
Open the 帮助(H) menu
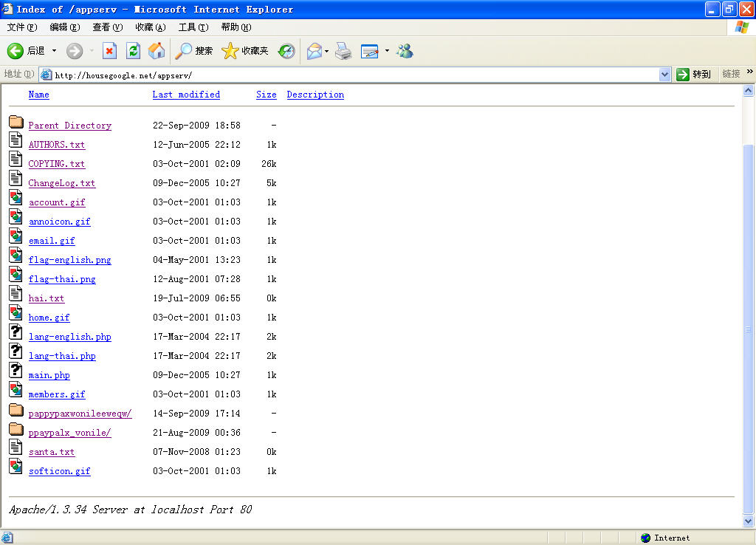point(236,27)
